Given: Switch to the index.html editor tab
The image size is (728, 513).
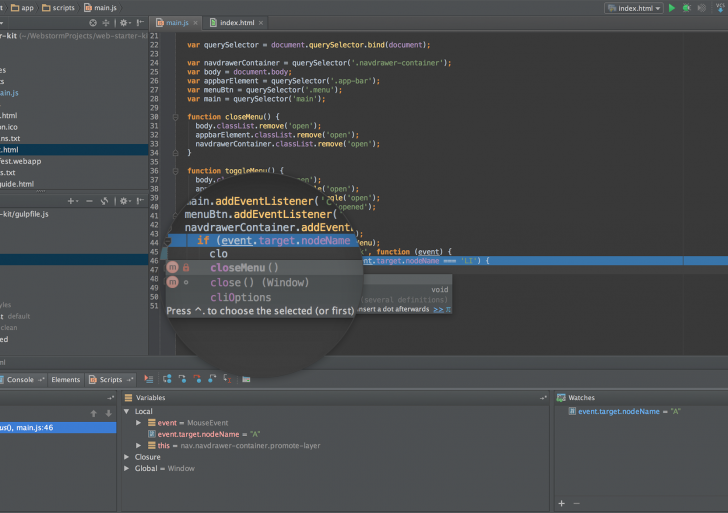Looking at the screenshot, I should tap(235, 21).
